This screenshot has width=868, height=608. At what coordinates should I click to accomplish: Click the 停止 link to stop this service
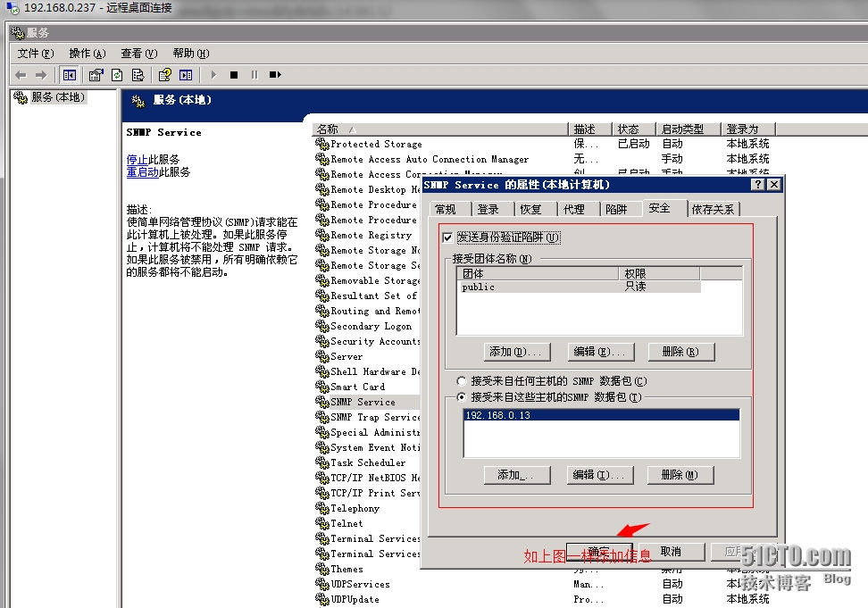pos(137,159)
